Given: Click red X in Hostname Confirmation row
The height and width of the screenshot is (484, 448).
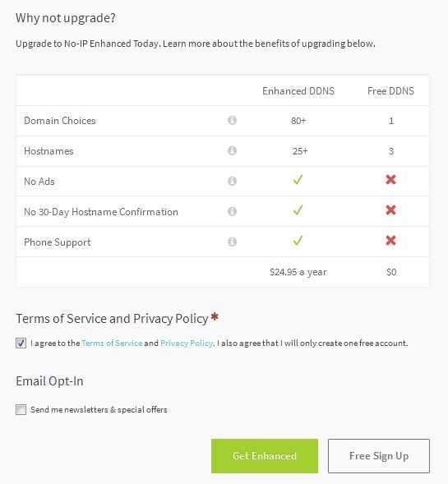Looking at the screenshot, I should [x=391, y=210].
